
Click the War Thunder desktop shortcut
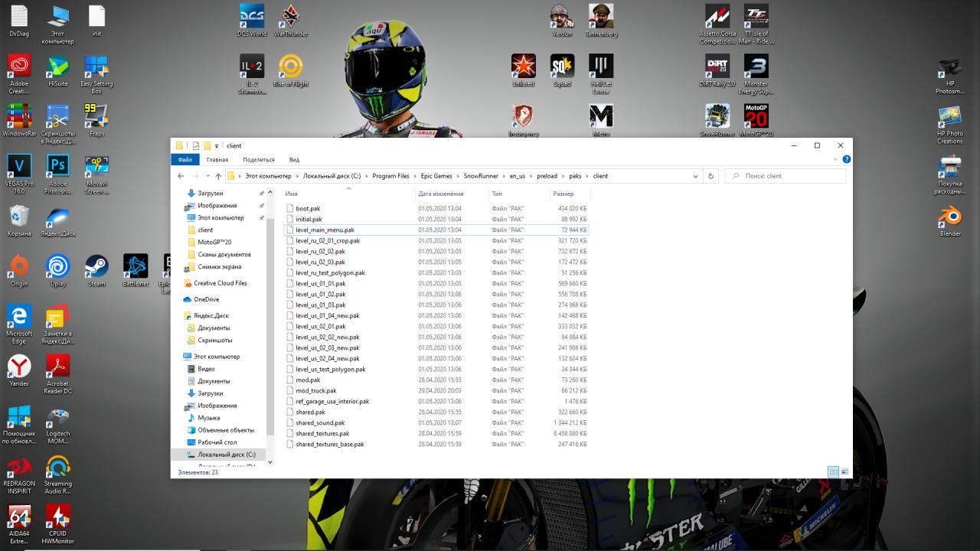point(290,17)
